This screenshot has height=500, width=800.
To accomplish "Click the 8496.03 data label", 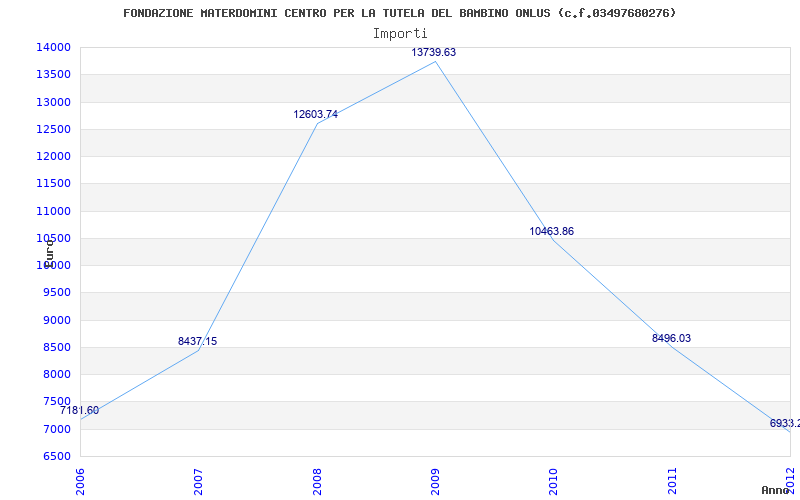I will [x=671, y=338].
